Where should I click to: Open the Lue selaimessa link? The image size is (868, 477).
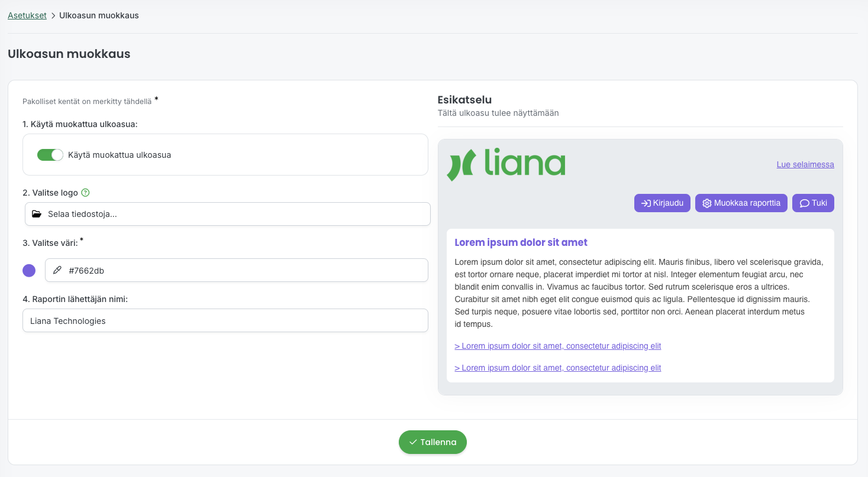click(x=805, y=164)
